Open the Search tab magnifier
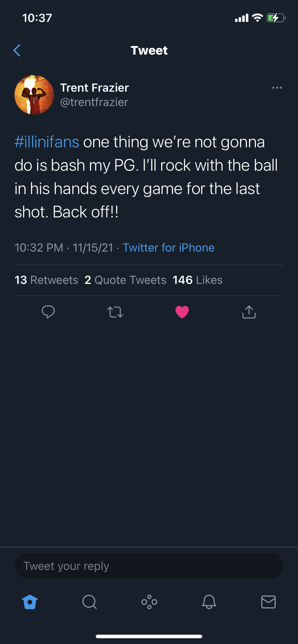298x644 pixels. tap(89, 602)
